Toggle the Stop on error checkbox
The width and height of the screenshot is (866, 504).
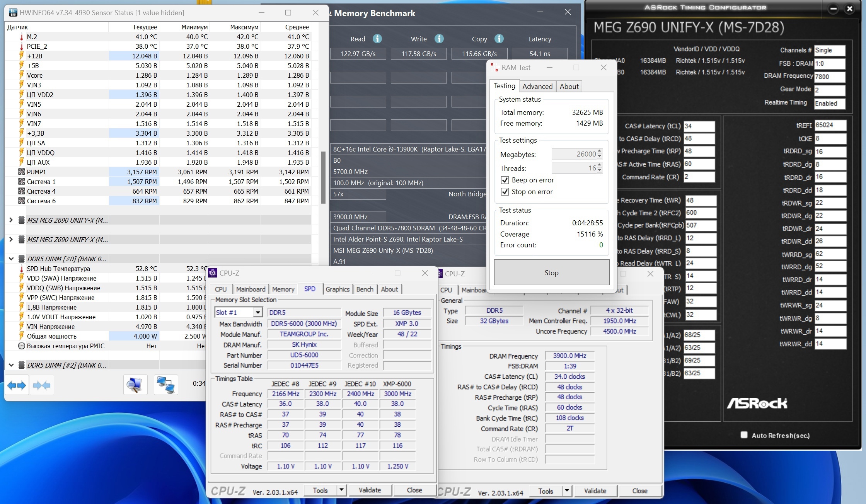[x=505, y=192]
